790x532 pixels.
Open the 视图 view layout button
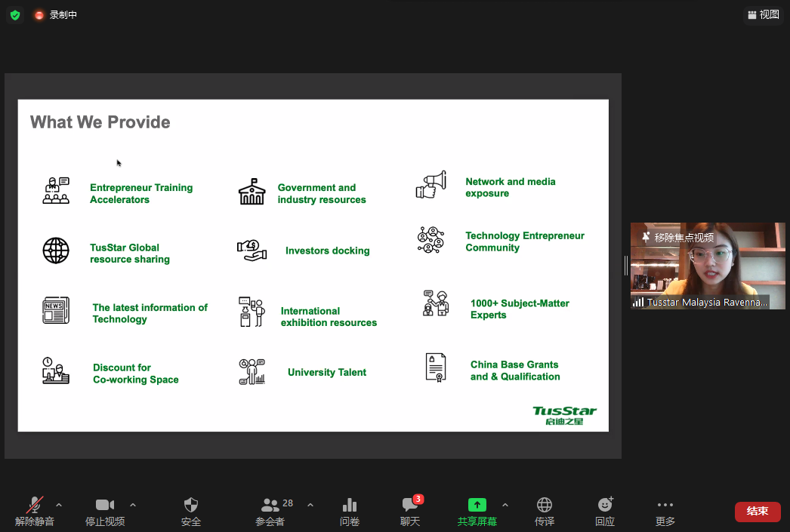(763, 15)
